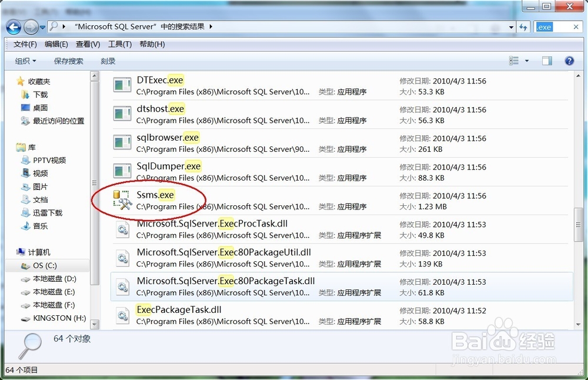
Task: Select the Microsoft.SqlServer.Exec80PackageUtil.dll name
Action: pyautogui.click(x=224, y=252)
